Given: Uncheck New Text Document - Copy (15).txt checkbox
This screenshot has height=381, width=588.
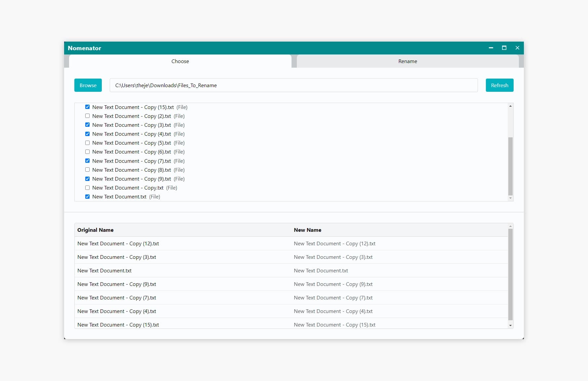Looking at the screenshot, I should 87,107.
